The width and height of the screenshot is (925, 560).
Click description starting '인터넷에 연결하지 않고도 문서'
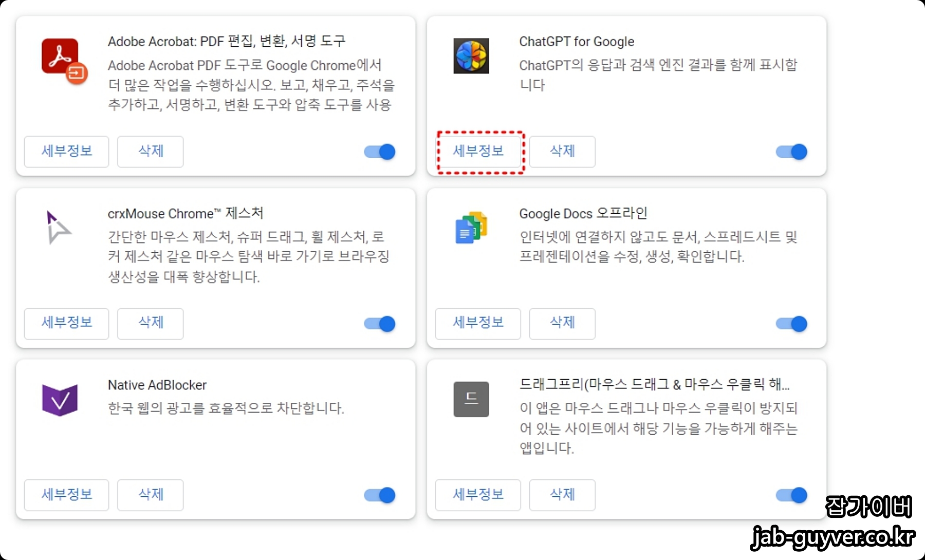[658, 247]
